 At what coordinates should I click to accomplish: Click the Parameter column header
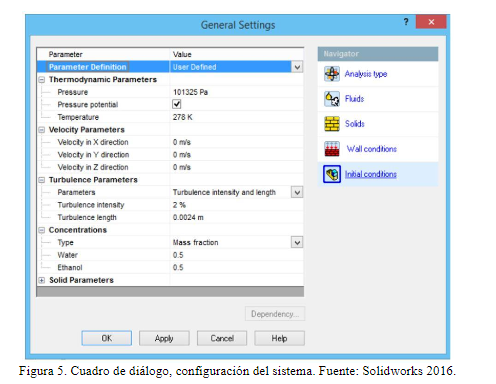[x=65, y=54]
